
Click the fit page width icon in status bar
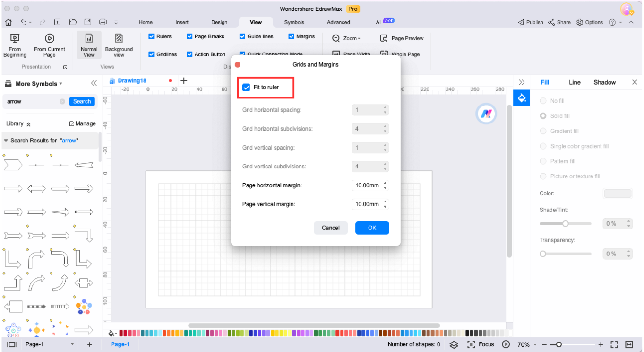click(x=629, y=344)
